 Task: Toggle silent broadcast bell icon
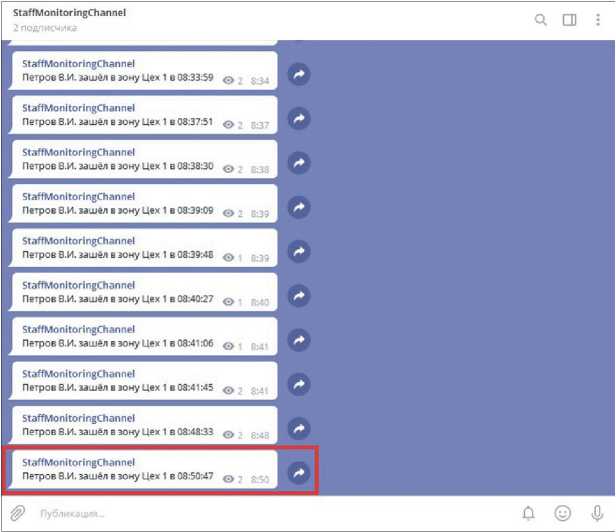click(x=528, y=513)
